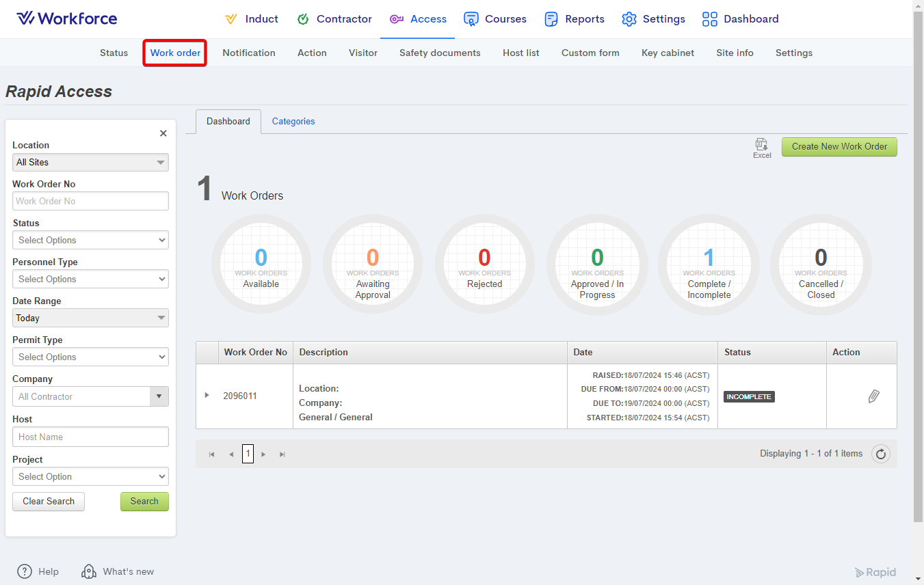This screenshot has height=585, width=924.
Task: Select Approved / In Progress circle
Action: (x=597, y=264)
